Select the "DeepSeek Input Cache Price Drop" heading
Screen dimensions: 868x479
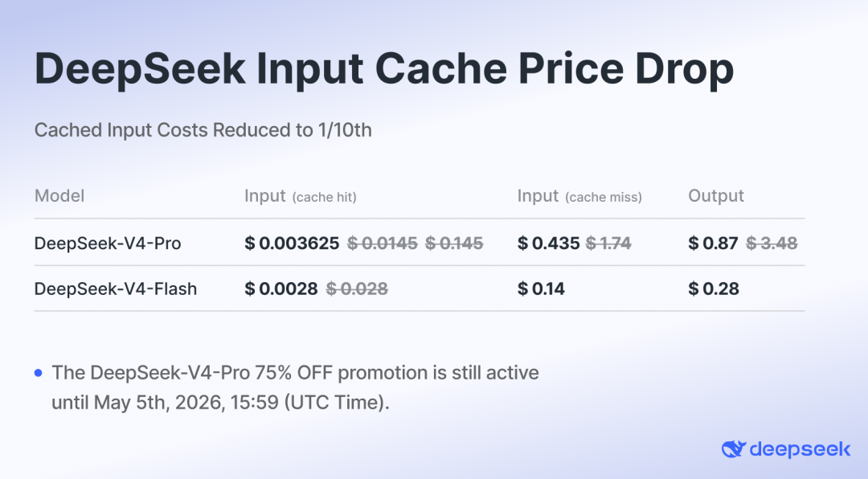tap(383, 70)
